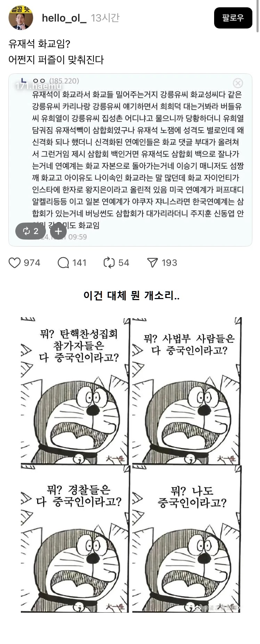Open hello_ol_ username link
Screen dimensions: 260x644
tap(64, 18)
